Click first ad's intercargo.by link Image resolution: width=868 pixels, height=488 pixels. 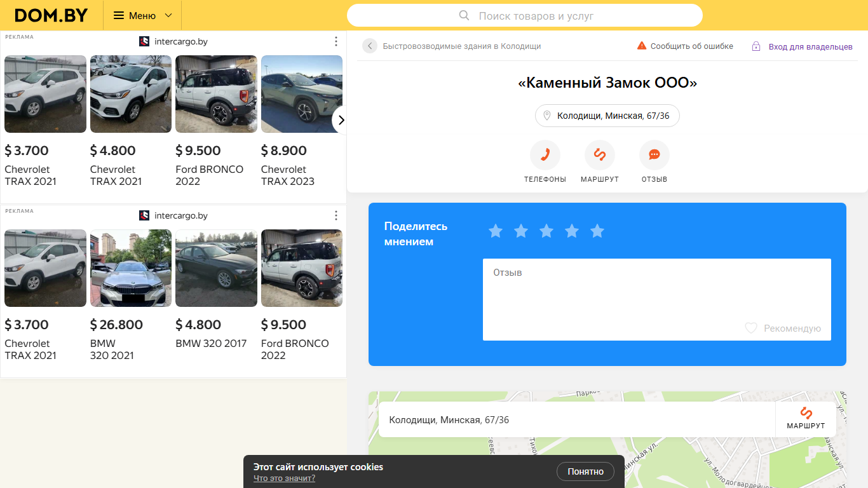pos(181,41)
